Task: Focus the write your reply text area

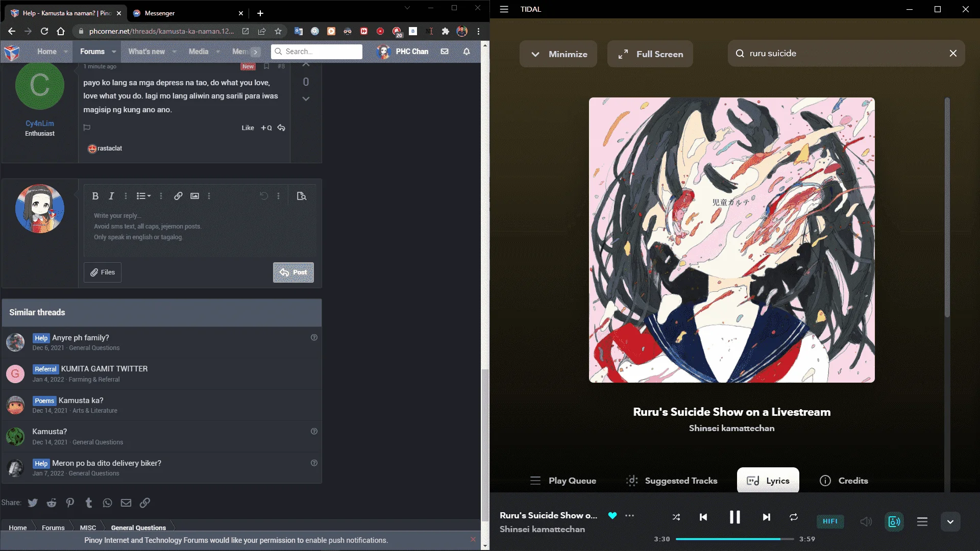Action: tap(199, 232)
